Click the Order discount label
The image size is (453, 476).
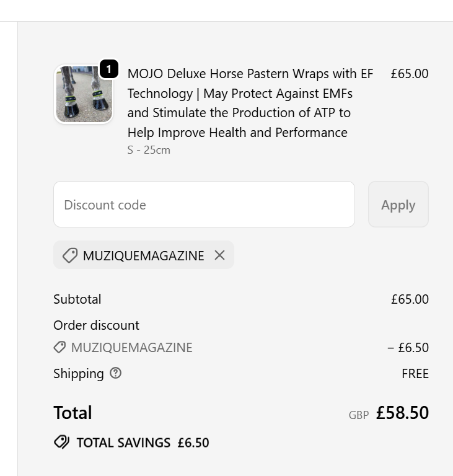click(x=96, y=325)
